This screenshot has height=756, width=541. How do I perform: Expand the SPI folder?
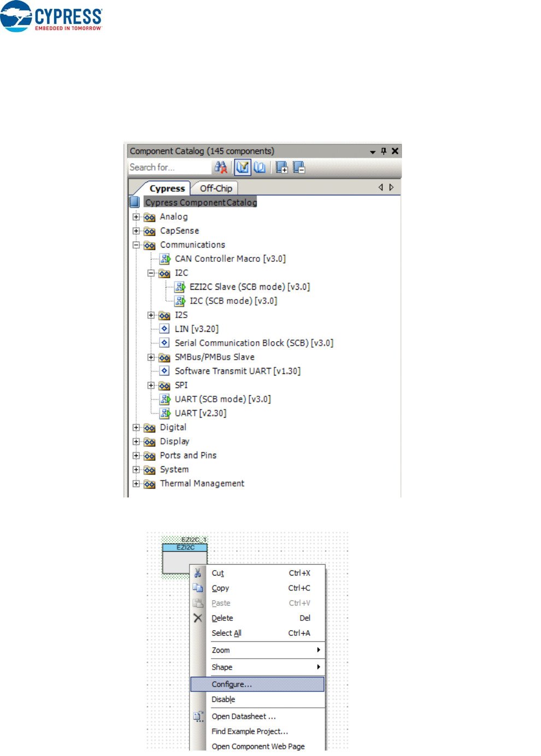point(151,385)
